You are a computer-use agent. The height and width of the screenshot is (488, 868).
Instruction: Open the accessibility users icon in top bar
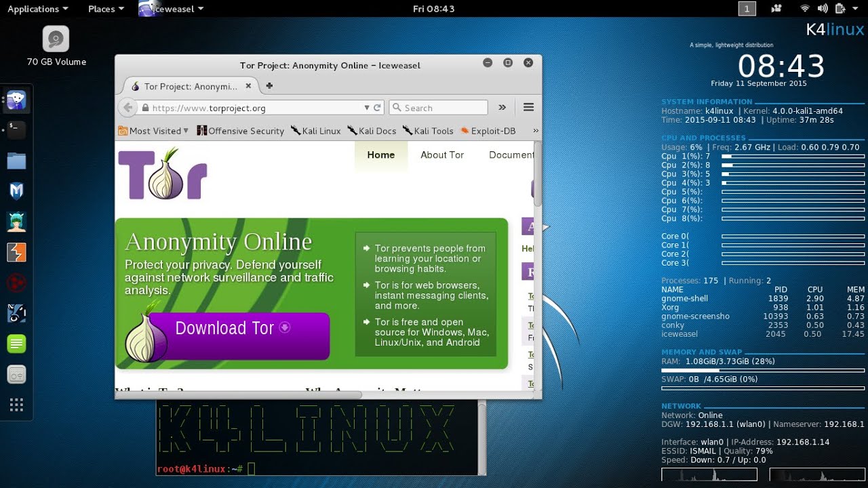[776, 9]
